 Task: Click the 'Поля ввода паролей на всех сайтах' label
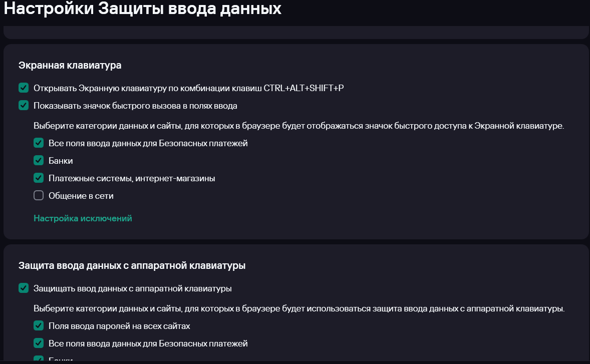click(119, 326)
